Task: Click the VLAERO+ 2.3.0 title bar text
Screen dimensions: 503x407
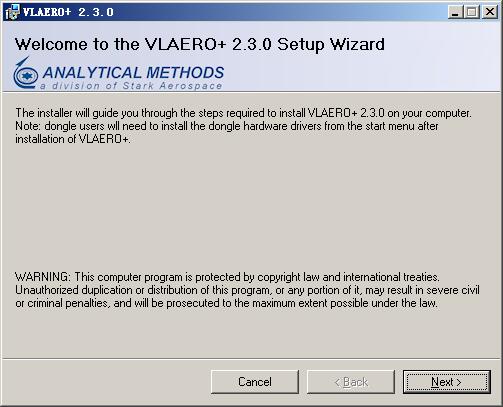Action: [x=68, y=12]
